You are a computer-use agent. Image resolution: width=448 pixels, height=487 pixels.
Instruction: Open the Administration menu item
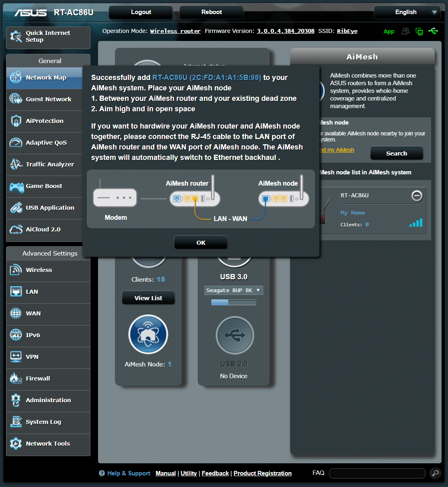[48, 400]
